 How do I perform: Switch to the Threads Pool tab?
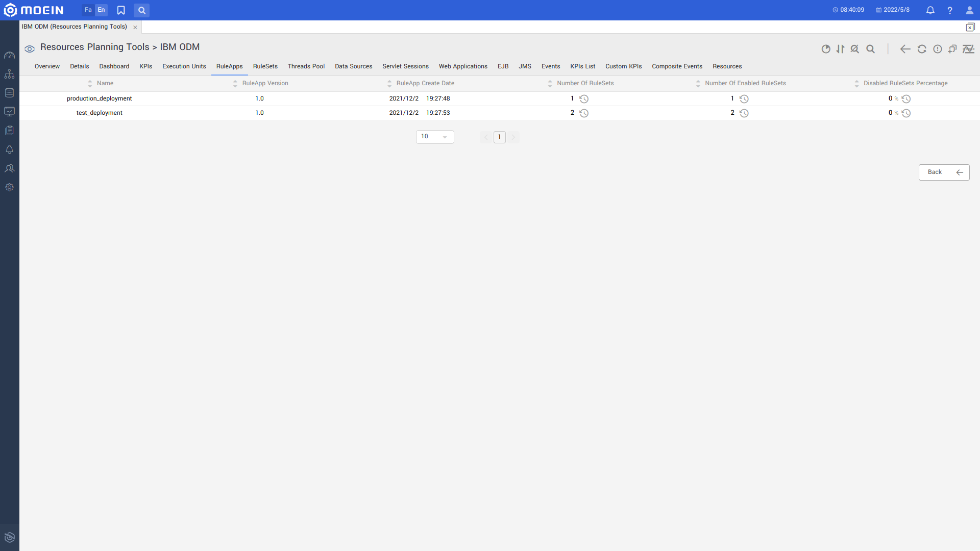click(306, 67)
